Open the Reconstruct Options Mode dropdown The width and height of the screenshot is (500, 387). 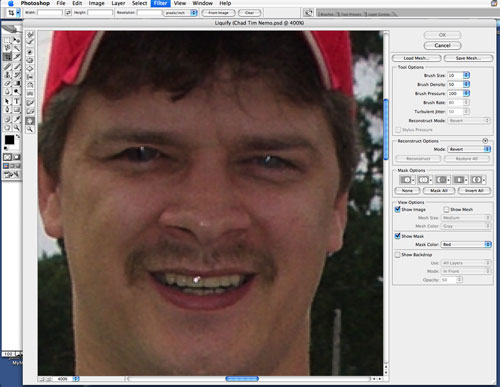(469, 149)
